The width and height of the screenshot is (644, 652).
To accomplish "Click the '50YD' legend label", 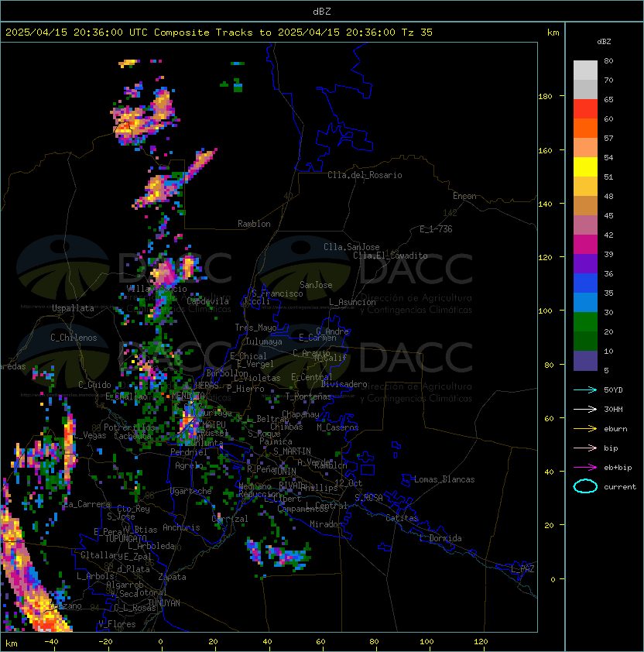I will pyautogui.click(x=613, y=389).
